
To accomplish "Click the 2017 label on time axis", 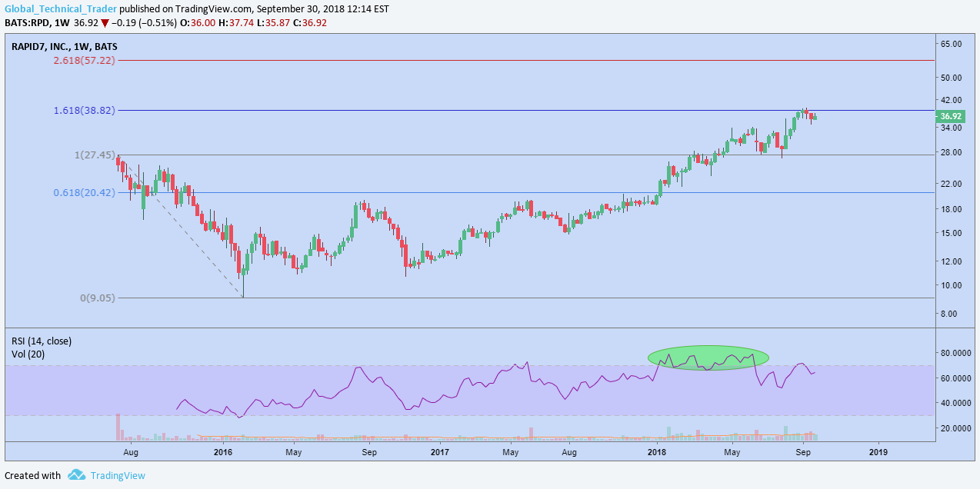I will point(440,452).
